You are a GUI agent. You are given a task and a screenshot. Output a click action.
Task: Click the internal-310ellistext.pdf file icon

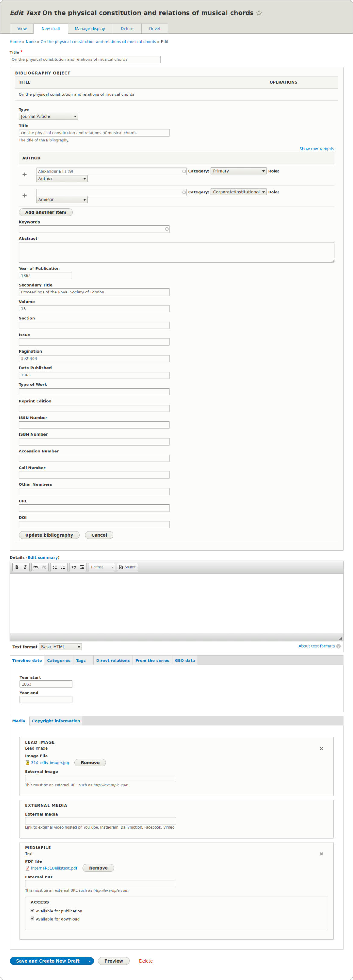pyautogui.click(x=27, y=868)
